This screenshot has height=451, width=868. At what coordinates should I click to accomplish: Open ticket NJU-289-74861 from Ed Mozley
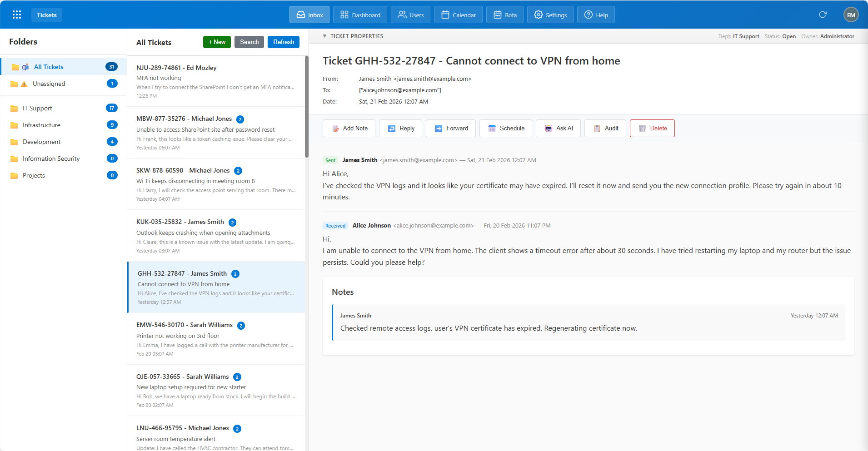point(216,81)
